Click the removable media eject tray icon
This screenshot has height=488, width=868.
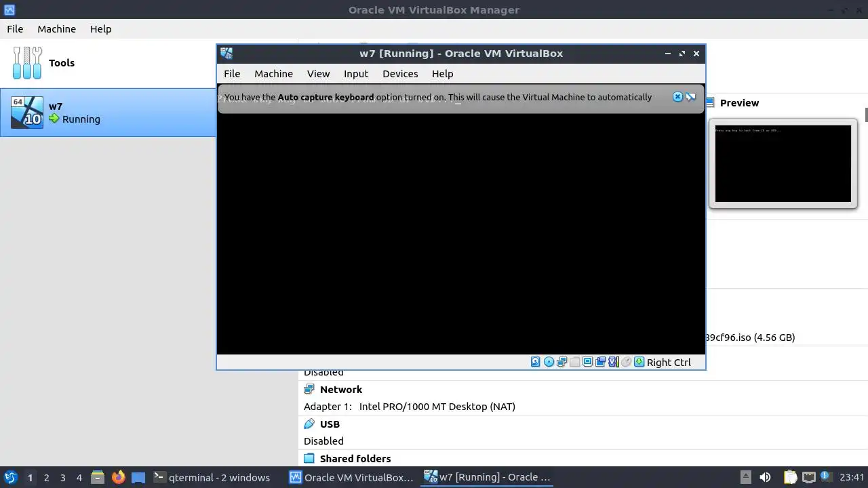[745, 477]
